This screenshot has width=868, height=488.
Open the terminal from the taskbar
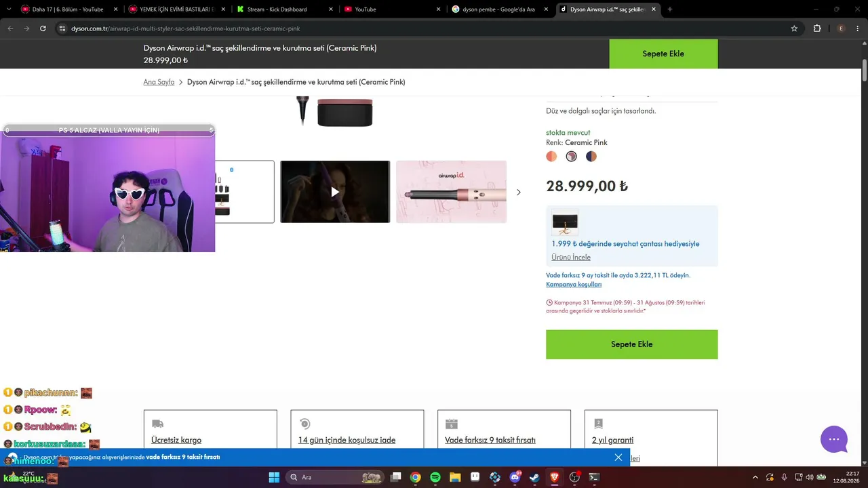tap(594, 477)
